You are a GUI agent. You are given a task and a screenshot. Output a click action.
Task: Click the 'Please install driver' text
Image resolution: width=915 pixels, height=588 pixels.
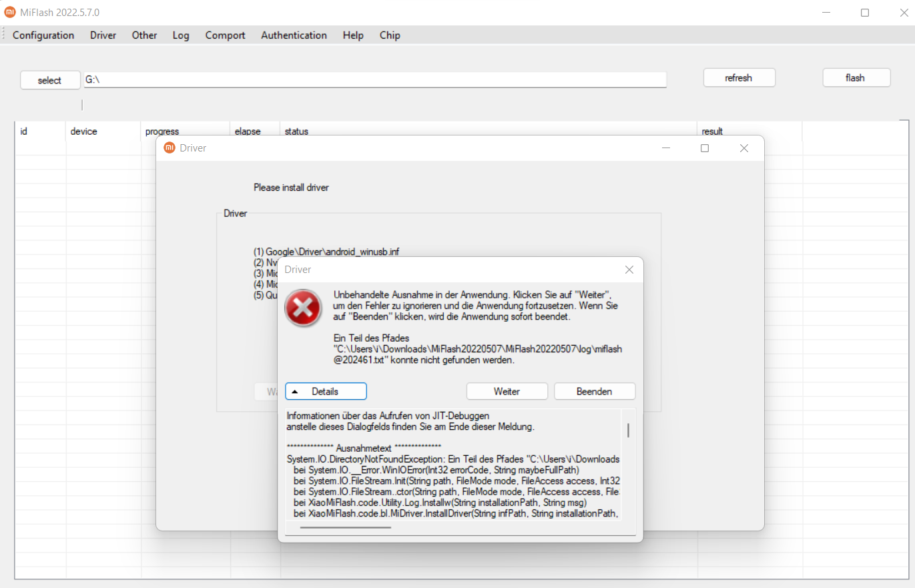click(291, 188)
